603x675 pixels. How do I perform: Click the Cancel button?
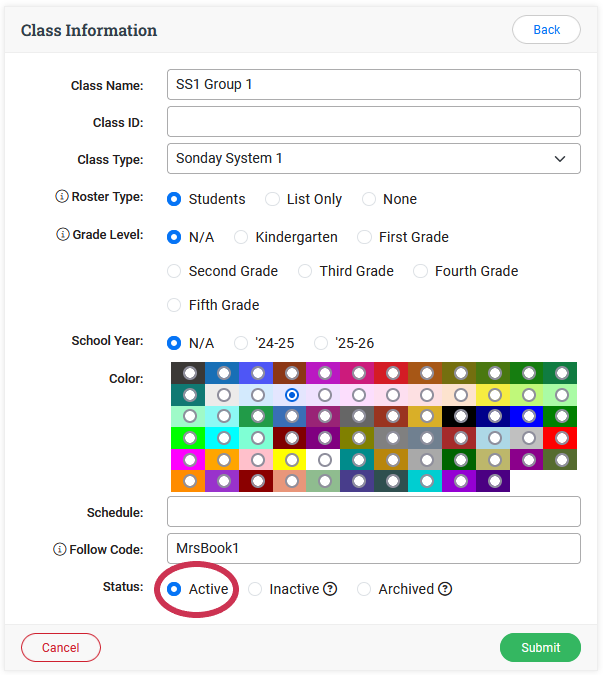tap(61, 647)
